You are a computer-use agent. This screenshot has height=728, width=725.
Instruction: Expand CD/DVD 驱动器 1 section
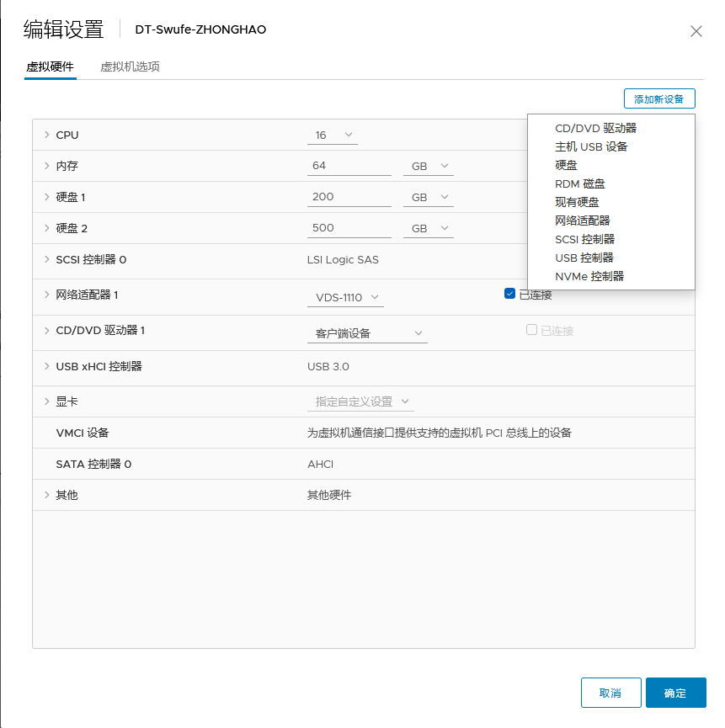47,332
